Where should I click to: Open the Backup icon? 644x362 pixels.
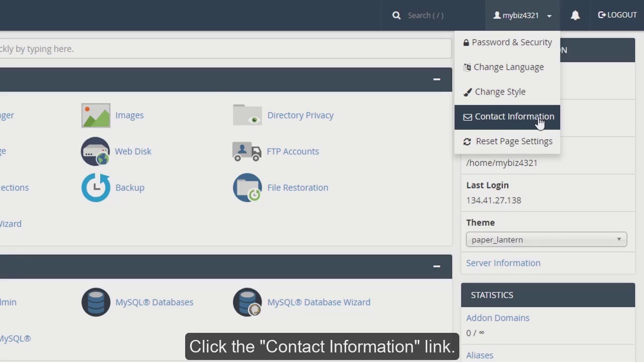(96, 188)
